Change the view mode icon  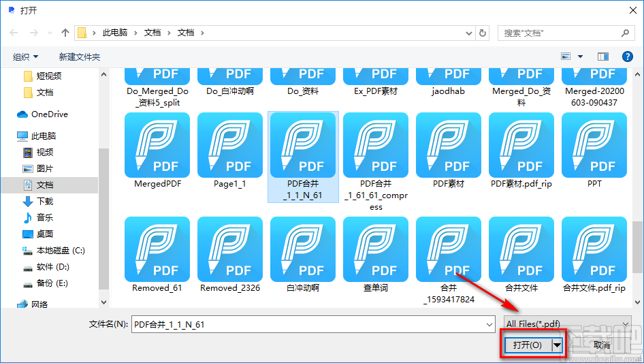point(566,57)
